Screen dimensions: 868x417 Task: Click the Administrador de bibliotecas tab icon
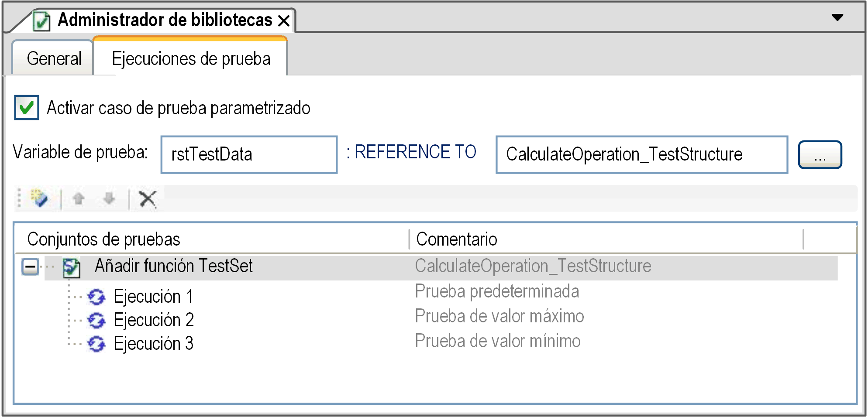tap(41, 19)
